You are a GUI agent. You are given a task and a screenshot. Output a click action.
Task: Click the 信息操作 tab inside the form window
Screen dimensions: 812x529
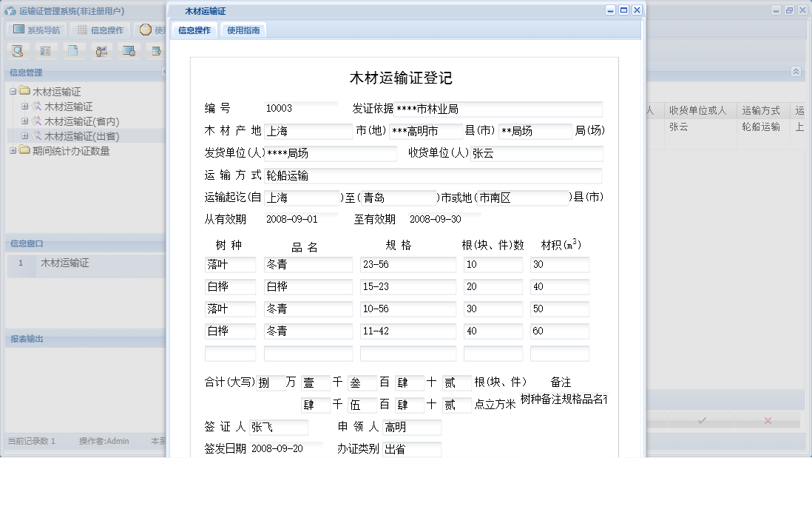coord(194,30)
